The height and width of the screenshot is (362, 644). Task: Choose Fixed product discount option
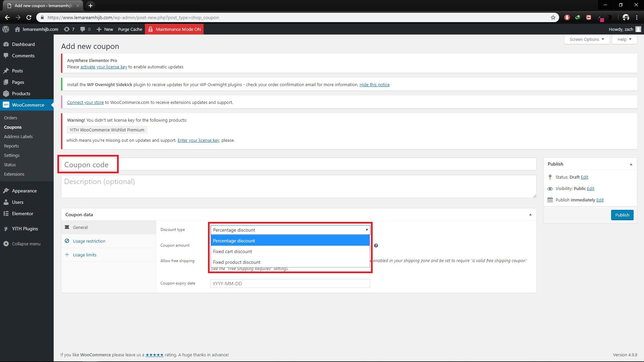pyautogui.click(x=290, y=262)
